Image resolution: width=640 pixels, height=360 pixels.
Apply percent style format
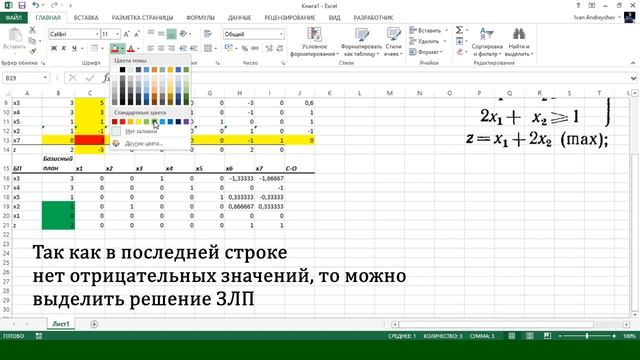pos(244,49)
